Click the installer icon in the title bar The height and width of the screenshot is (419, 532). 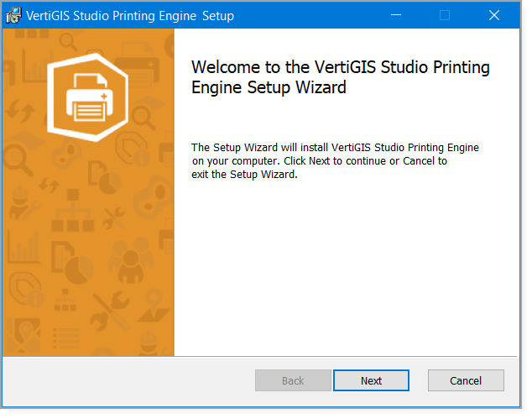[x=13, y=16]
